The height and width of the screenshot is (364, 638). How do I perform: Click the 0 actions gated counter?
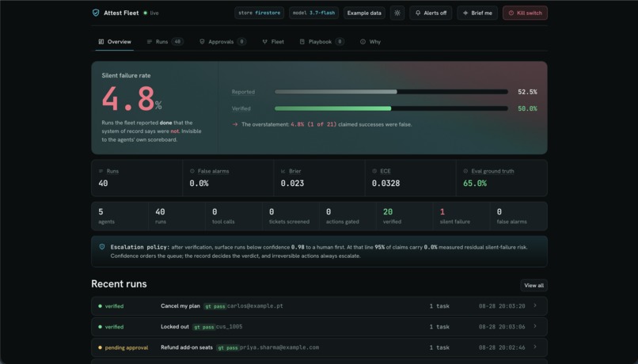pyautogui.click(x=347, y=216)
